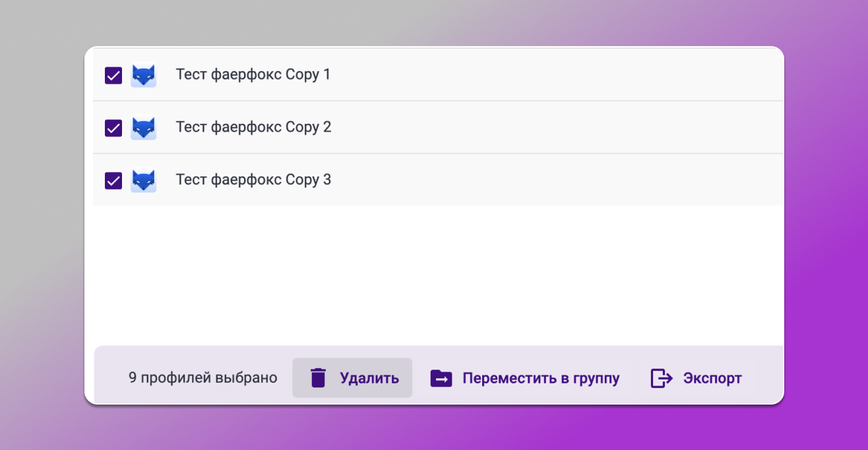Uncheck the Тест фаерфокс Copy 2 checkbox

click(x=113, y=128)
